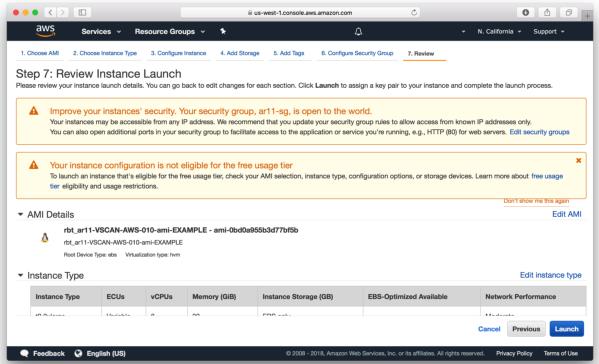This screenshot has width=599, height=364.
Task: Click the Feedback speech bubble icon
Action: pyautogui.click(x=24, y=353)
